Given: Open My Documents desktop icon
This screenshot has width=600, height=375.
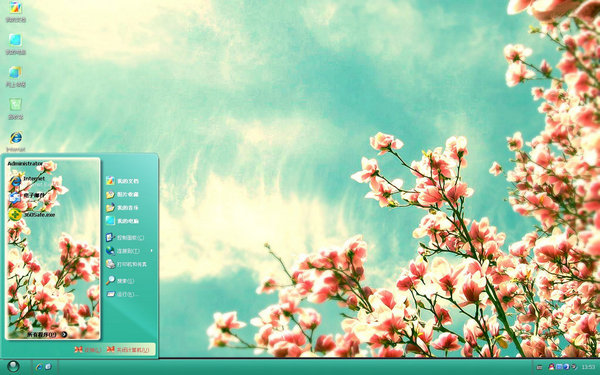Looking at the screenshot, I should point(16,11).
